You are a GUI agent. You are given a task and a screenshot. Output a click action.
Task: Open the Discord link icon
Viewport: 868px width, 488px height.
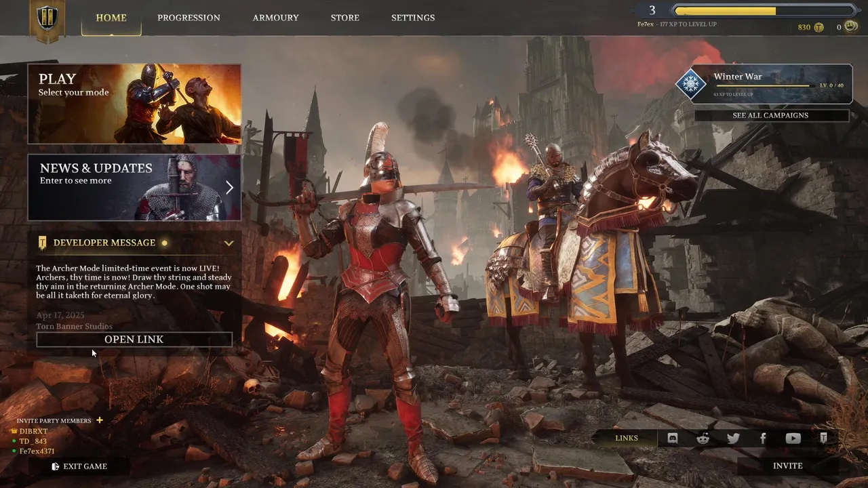[673, 439]
